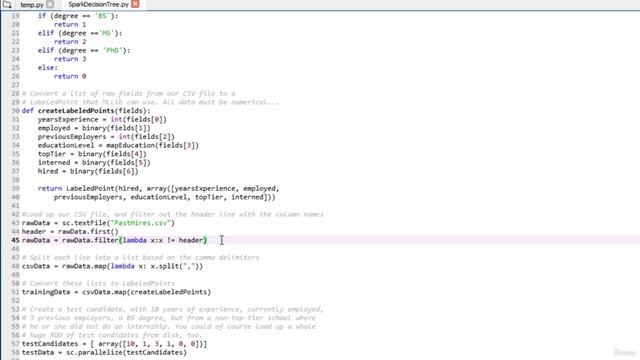Click the "elif (degree =='MS'):" line
The height and width of the screenshot is (360, 640).
point(80,33)
